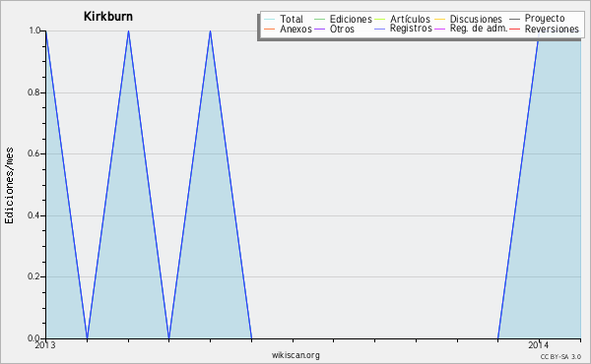This screenshot has height=364, width=591.
Task: Click the 1.0 y-axis value
Action: (x=34, y=30)
